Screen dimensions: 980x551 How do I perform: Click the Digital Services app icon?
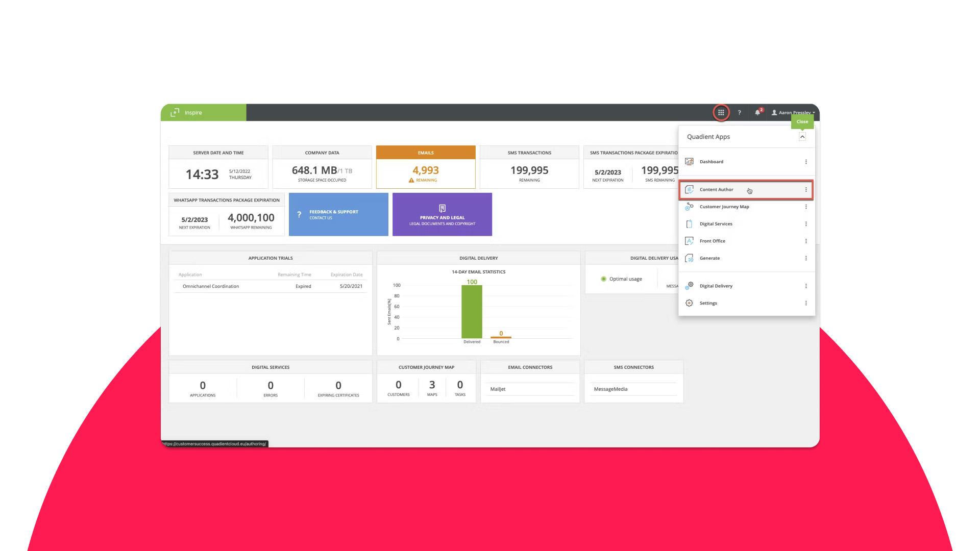(689, 224)
